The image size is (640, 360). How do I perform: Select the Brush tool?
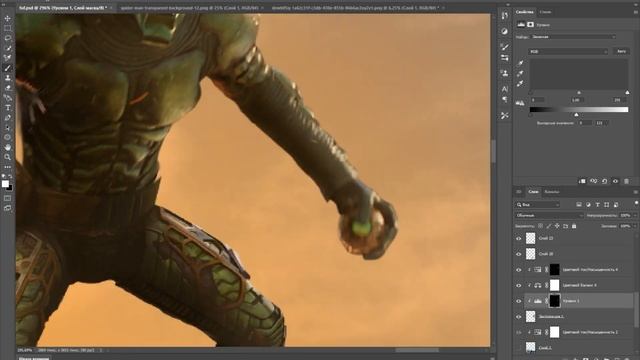pyautogui.click(x=7, y=68)
